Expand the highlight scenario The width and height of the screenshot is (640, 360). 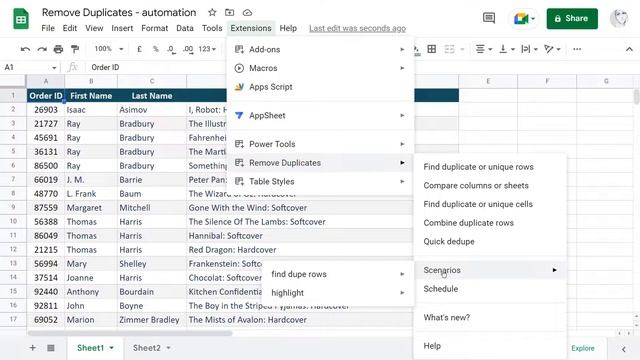click(x=338, y=293)
